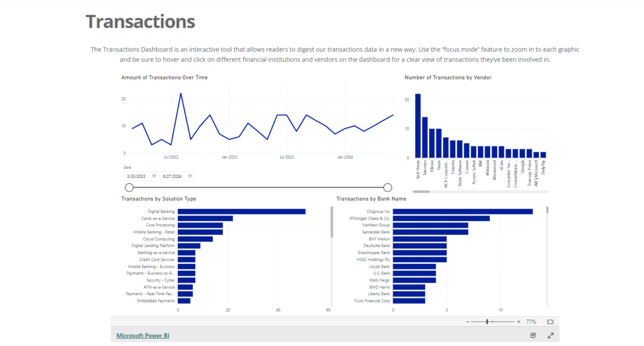The image size is (644, 346).
Task: Select the Fiserv bar in the vendor chart
Action: click(438, 143)
